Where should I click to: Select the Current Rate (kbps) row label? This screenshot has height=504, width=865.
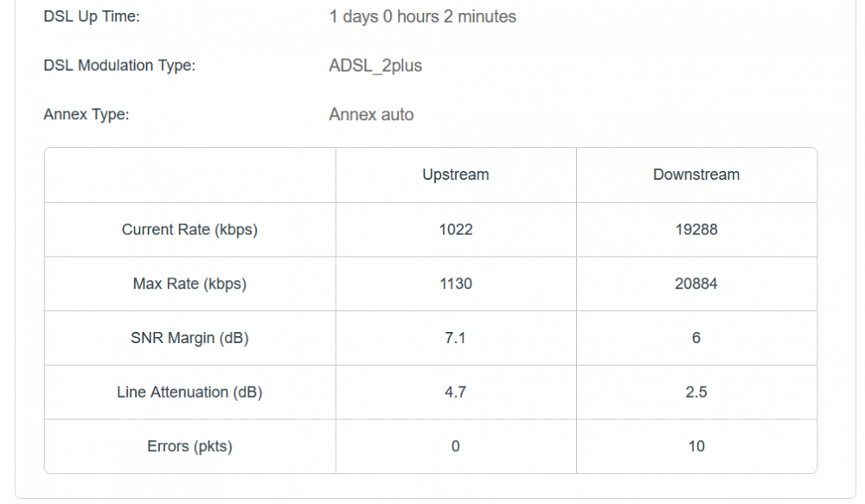pyautogui.click(x=189, y=230)
